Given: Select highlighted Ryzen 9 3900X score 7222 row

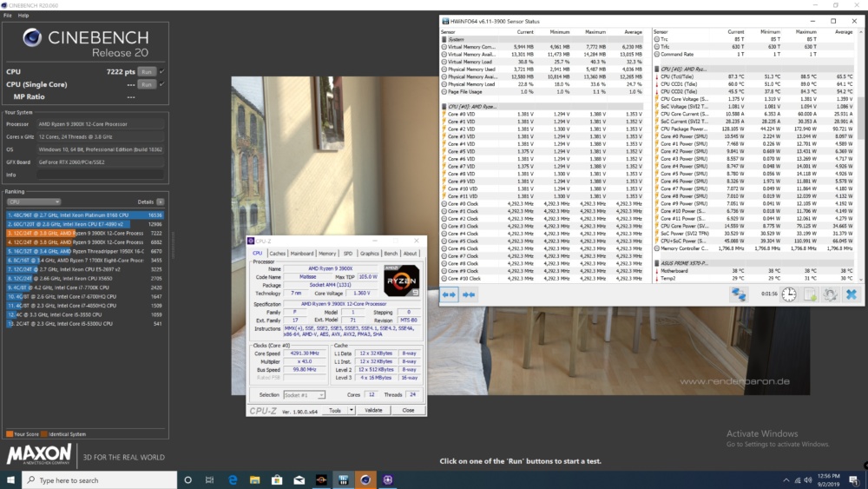Looking at the screenshot, I should tap(85, 233).
